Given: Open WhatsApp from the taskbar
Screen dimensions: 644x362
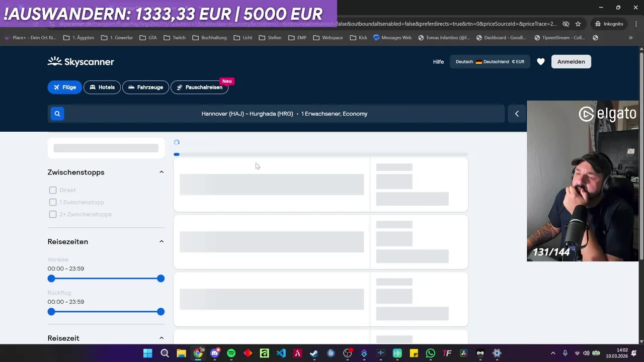Looking at the screenshot, I should pos(430,353).
